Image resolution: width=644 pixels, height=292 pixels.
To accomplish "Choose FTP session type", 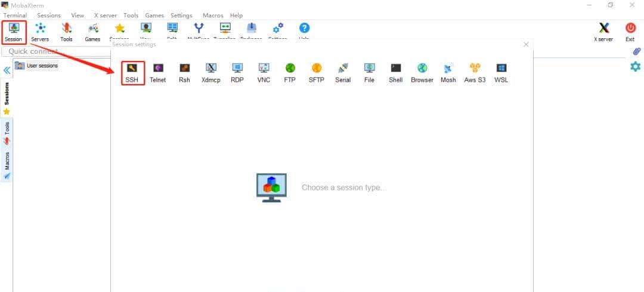I will 290,73.
